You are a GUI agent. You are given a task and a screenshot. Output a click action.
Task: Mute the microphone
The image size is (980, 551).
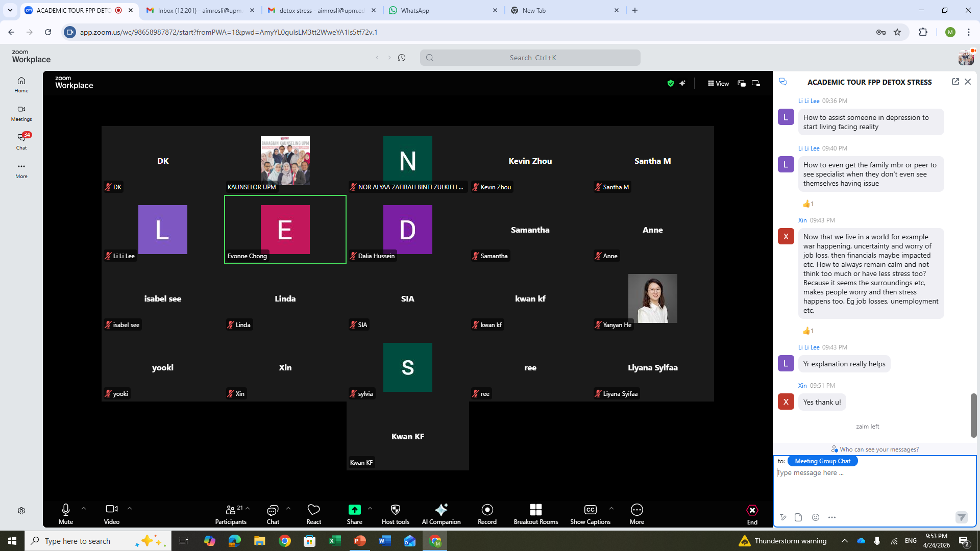coord(66,514)
